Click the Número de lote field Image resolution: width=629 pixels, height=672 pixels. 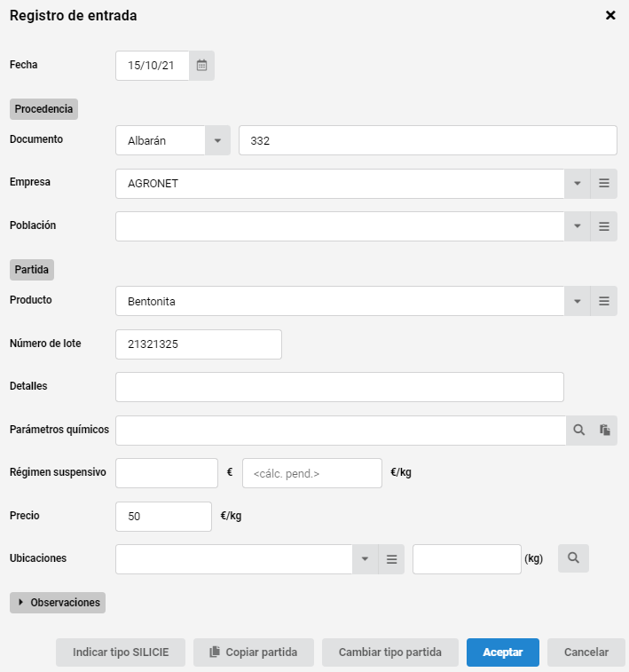pos(199,344)
